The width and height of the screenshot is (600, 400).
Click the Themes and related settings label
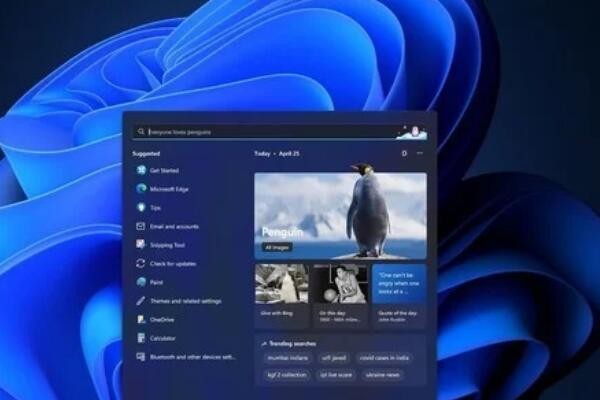tap(186, 301)
